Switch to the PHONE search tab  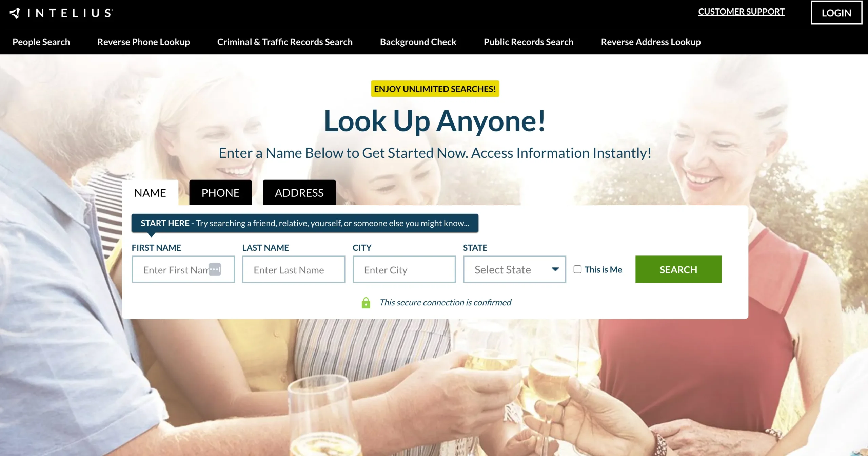click(x=220, y=192)
